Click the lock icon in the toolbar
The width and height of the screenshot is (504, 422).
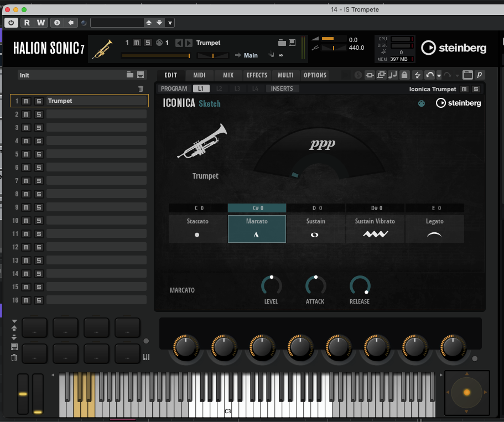(405, 75)
